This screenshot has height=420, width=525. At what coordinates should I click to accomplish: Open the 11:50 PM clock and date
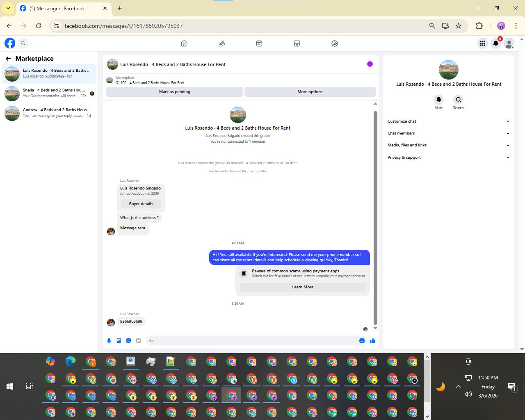pos(488,386)
